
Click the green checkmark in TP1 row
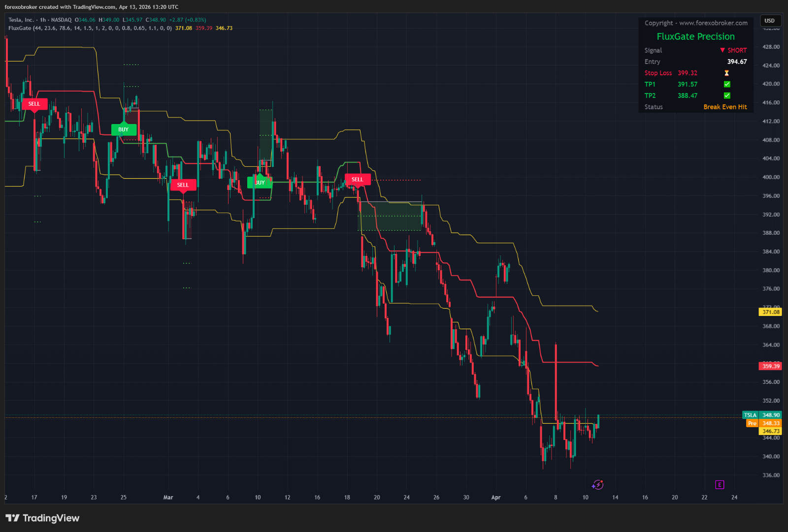coord(727,84)
